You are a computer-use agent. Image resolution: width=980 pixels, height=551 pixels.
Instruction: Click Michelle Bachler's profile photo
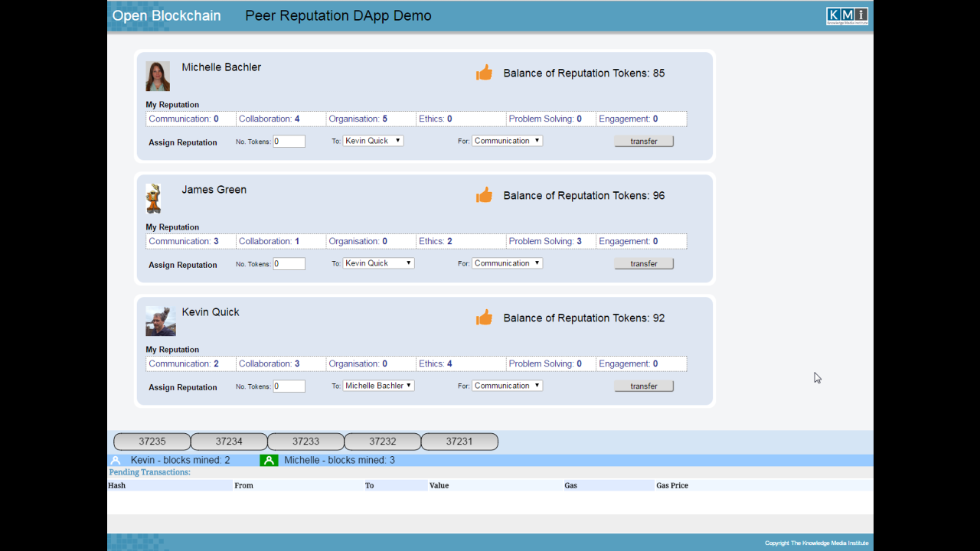point(158,76)
